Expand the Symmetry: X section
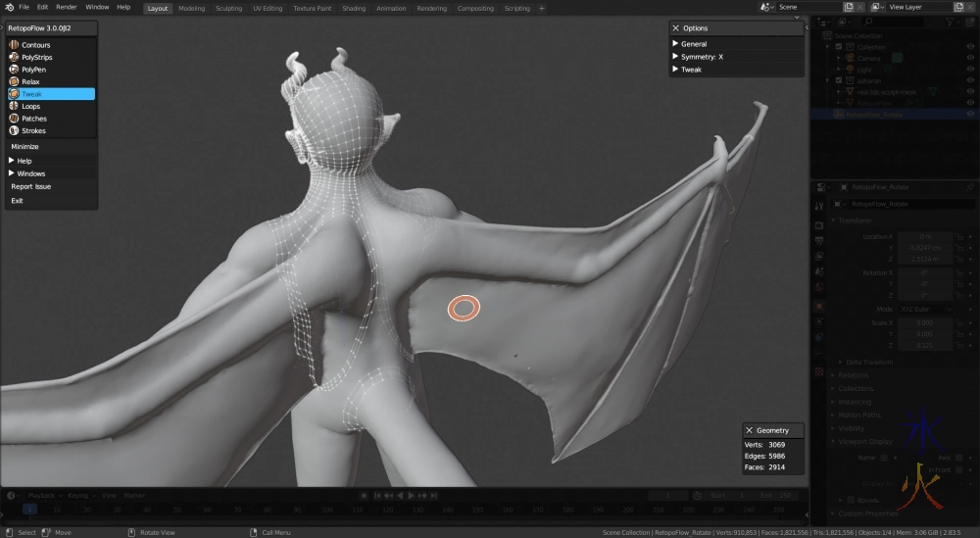The width and height of the screenshot is (980, 538). 702,57
